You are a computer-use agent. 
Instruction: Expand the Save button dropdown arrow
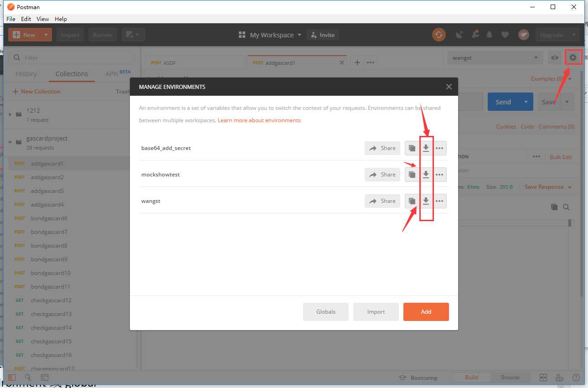pyautogui.click(x=567, y=102)
